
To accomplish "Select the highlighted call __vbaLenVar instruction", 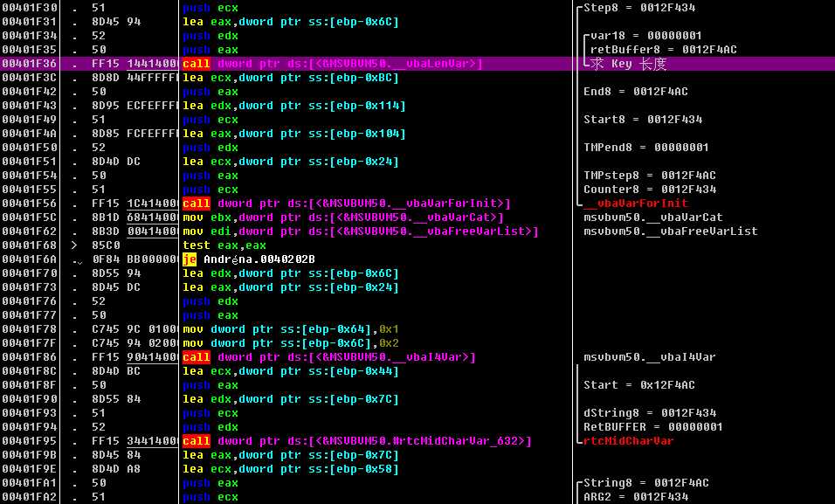I will (x=332, y=64).
